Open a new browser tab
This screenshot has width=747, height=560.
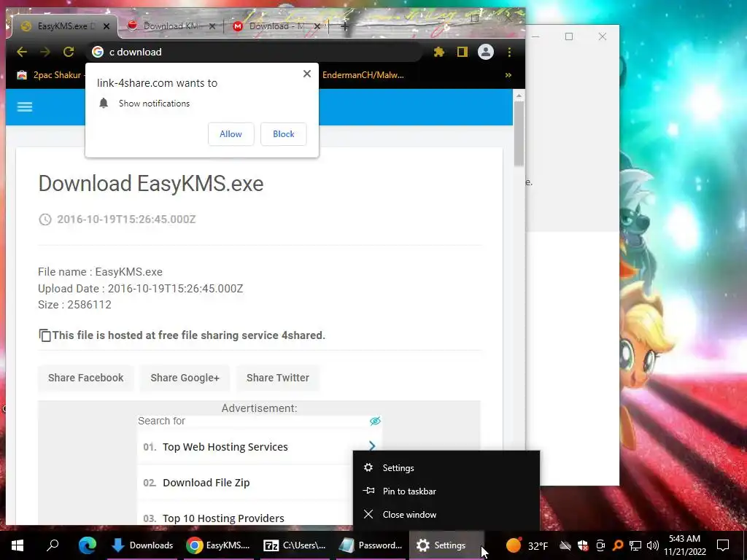pos(344,27)
